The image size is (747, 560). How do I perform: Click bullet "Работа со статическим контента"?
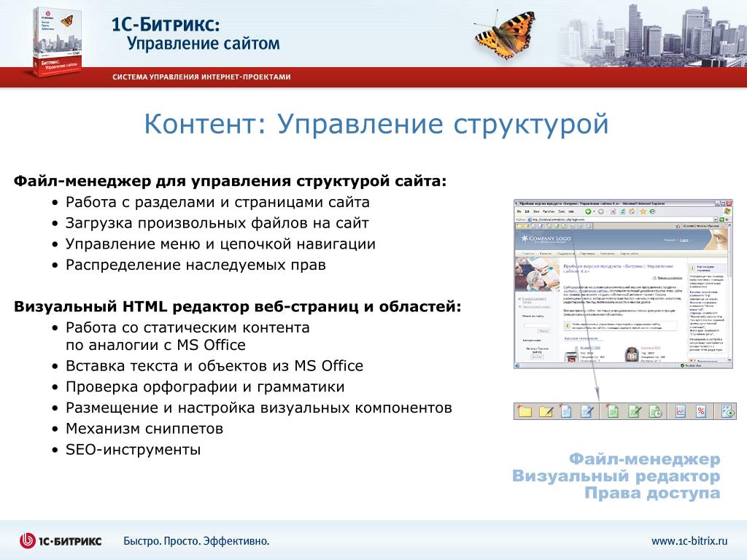point(187,328)
